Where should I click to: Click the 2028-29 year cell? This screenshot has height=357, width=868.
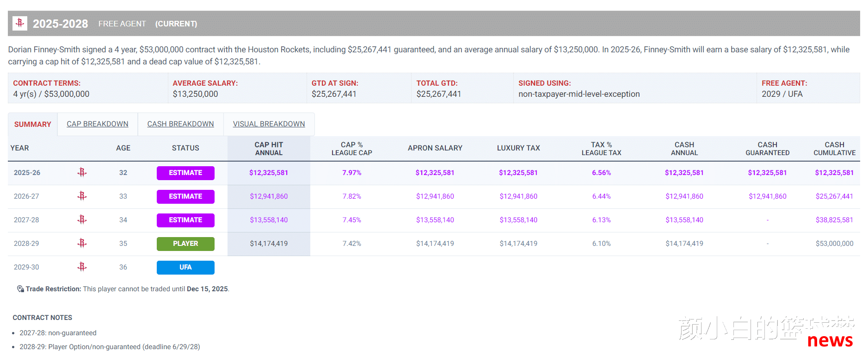pos(26,244)
